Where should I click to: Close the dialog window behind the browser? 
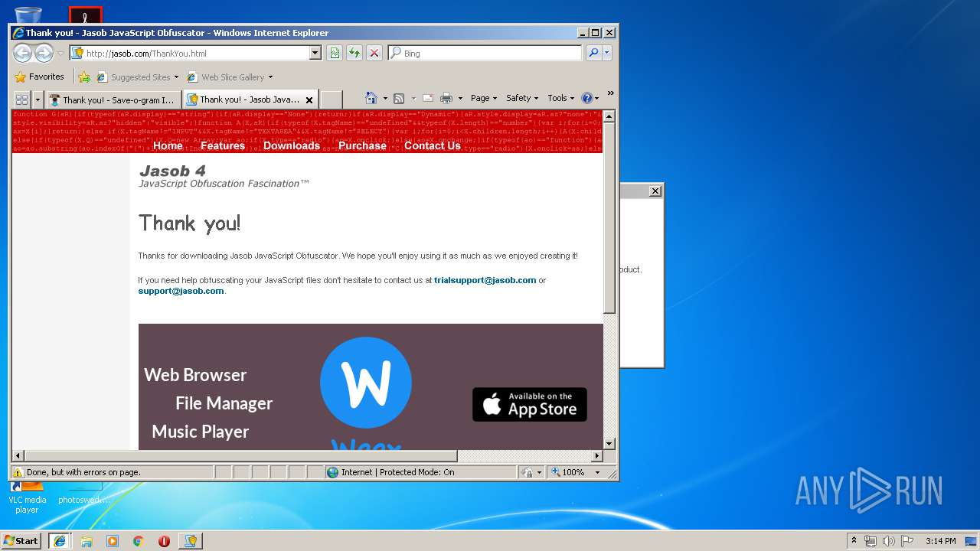655,191
